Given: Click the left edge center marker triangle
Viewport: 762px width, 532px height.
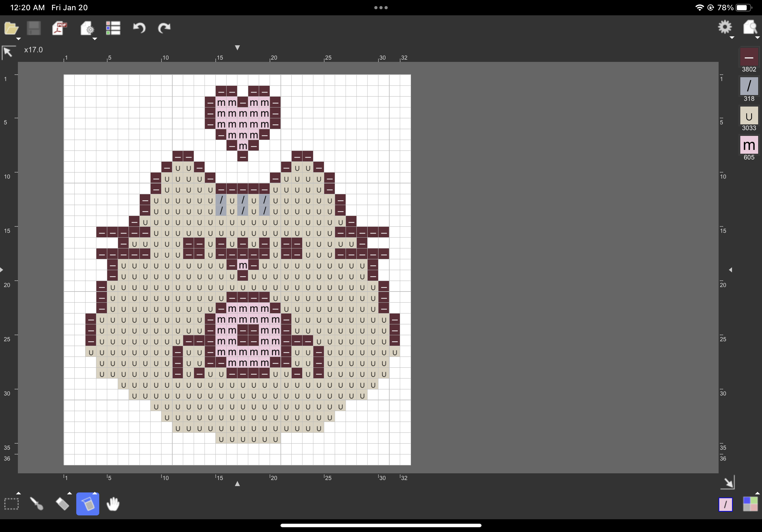Looking at the screenshot, I should point(2,270).
